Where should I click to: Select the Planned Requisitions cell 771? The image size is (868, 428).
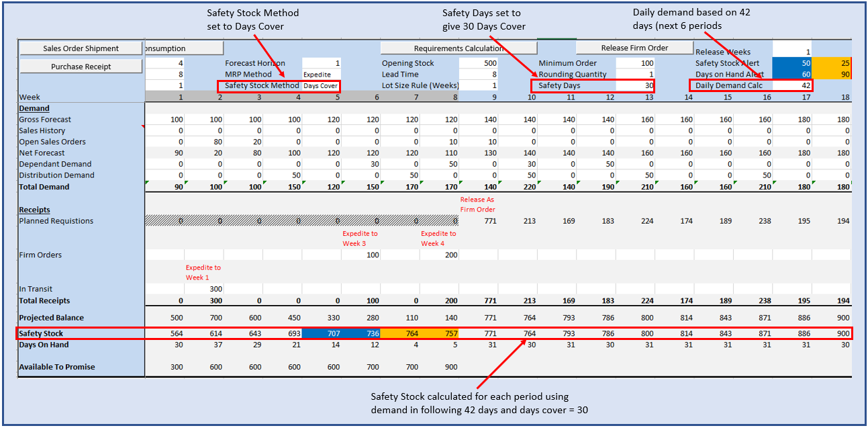coord(479,221)
